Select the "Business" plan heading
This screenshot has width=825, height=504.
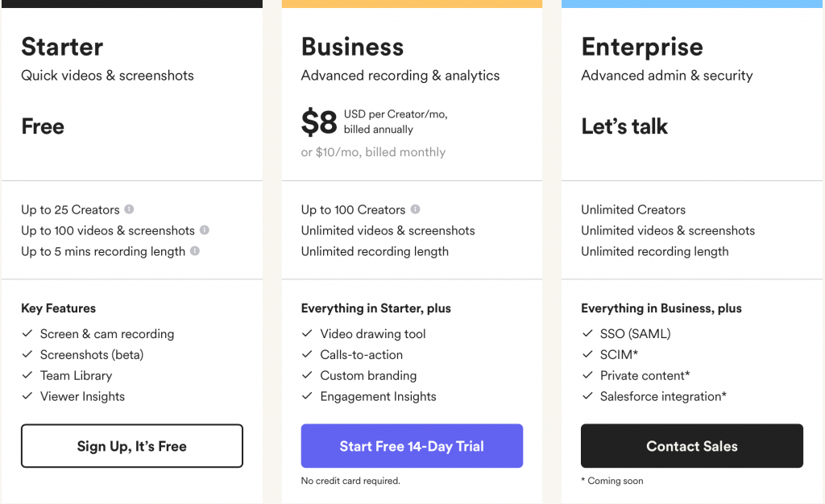[352, 47]
